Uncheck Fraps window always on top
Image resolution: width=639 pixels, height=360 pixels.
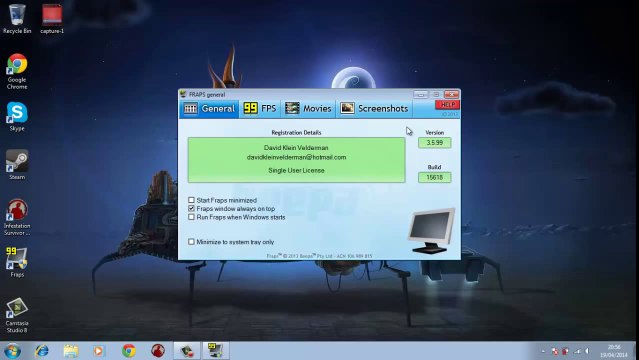(191, 208)
